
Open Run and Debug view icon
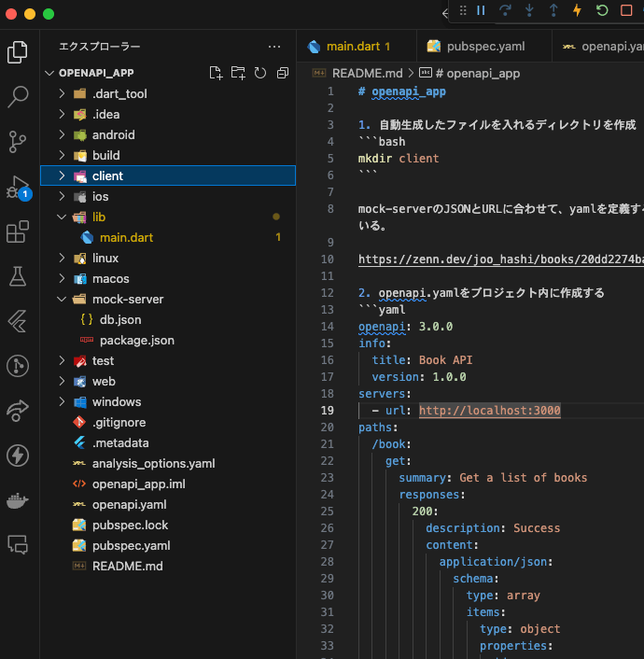tap(18, 187)
